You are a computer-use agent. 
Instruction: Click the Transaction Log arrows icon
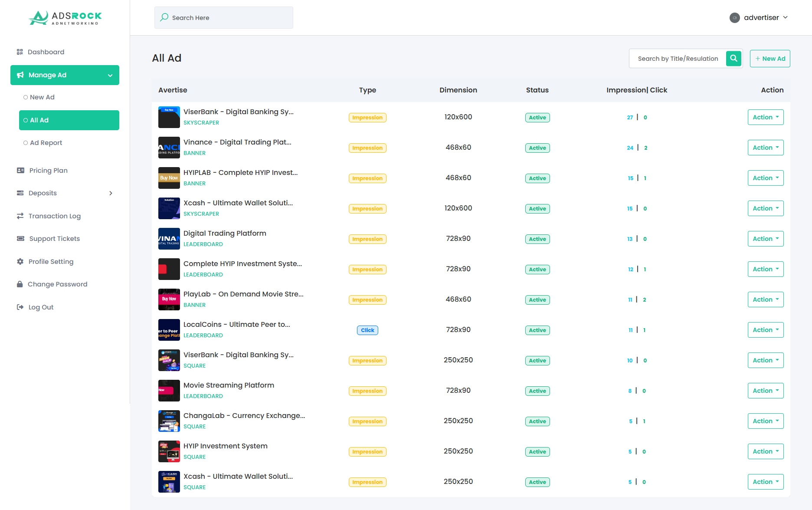20,216
